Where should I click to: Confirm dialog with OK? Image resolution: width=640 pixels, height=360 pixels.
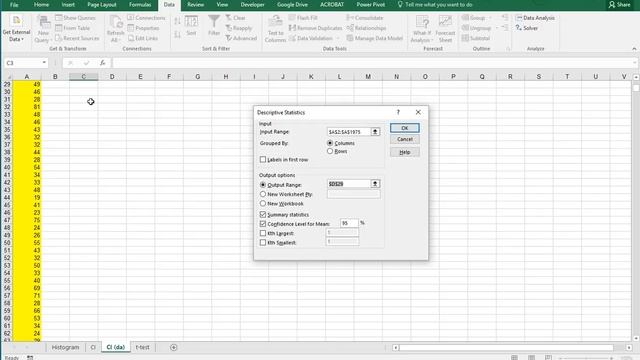point(404,128)
